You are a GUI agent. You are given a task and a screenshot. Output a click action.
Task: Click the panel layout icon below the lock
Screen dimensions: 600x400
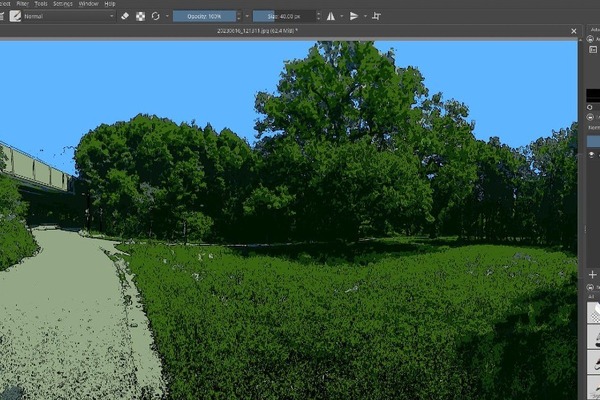click(x=593, y=49)
